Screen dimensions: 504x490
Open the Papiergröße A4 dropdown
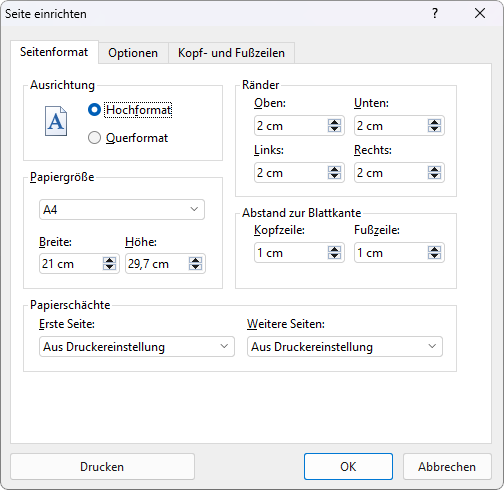pyautogui.click(x=122, y=210)
